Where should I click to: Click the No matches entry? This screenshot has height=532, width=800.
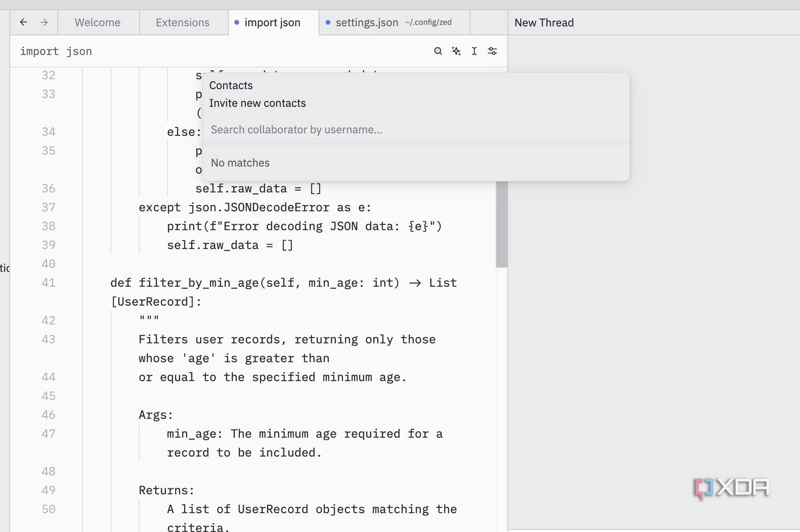coord(240,162)
